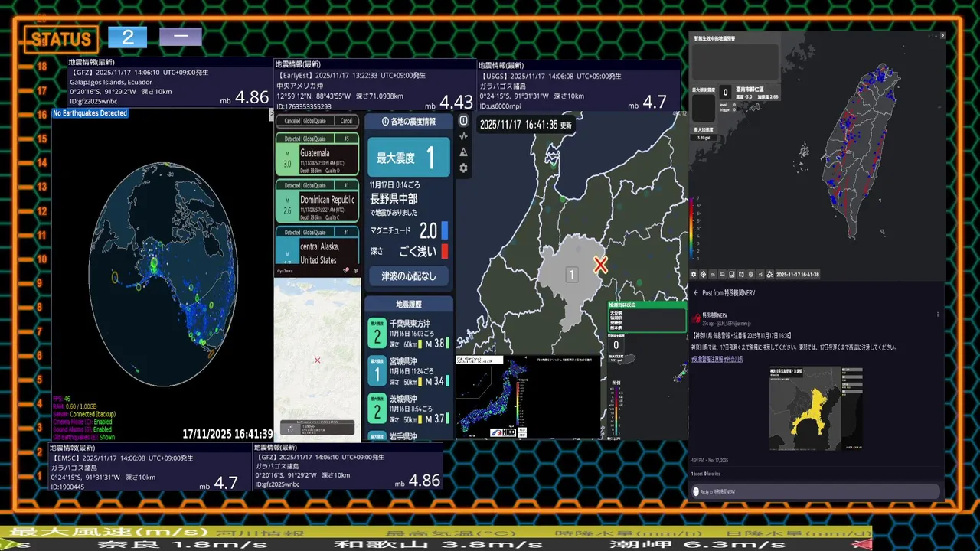Open the #神奈川県 hashtag link
Image resolution: width=980 pixels, height=551 pixels.
point(733,359)
